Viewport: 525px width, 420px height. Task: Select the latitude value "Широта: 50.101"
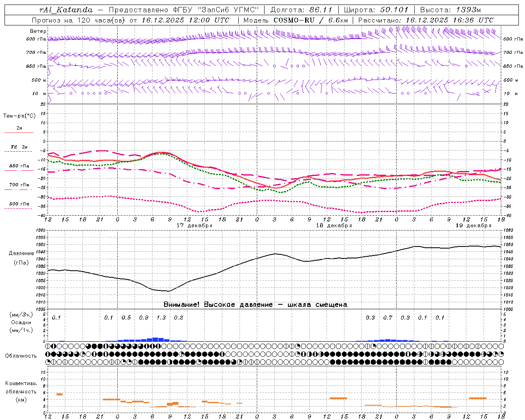[x=376, y=10]
